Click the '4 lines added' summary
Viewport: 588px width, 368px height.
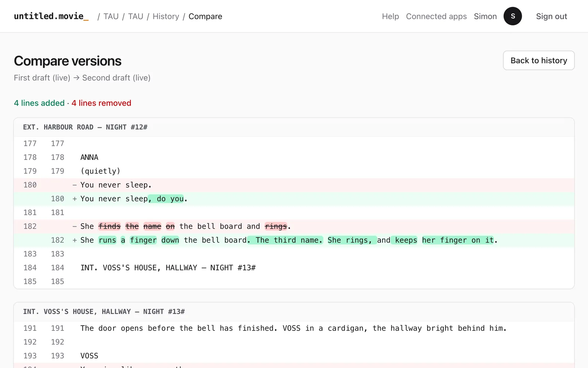39,103
